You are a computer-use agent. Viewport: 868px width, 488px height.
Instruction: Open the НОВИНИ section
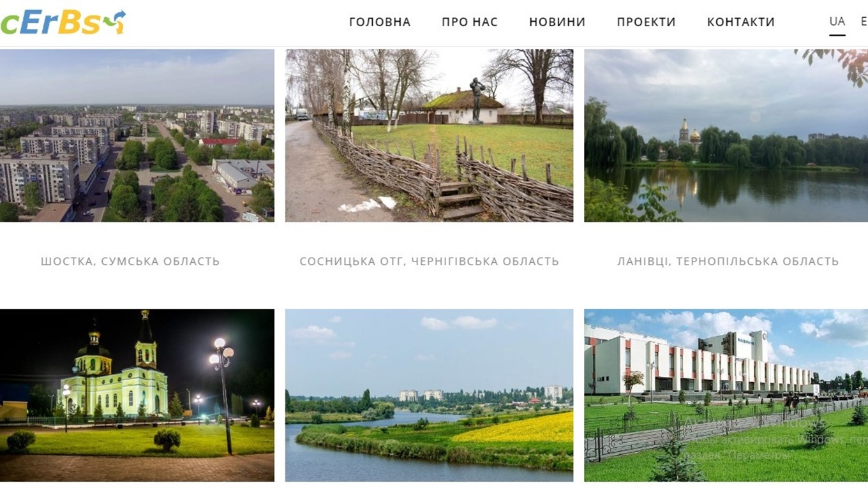click(x=557, y=22)
